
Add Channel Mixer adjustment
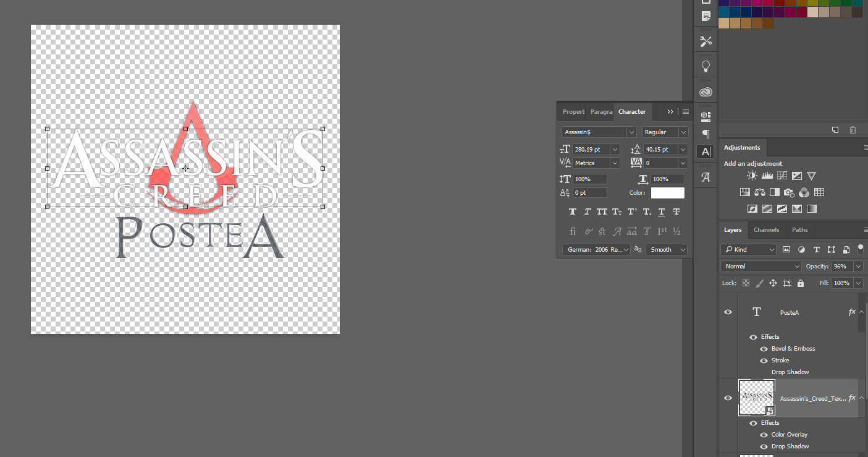[804, 192]
